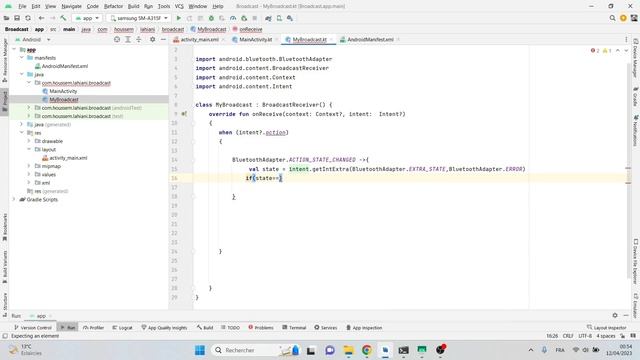Toggle the Structure side panel
The image size is (640, 360).
[4, 304]
